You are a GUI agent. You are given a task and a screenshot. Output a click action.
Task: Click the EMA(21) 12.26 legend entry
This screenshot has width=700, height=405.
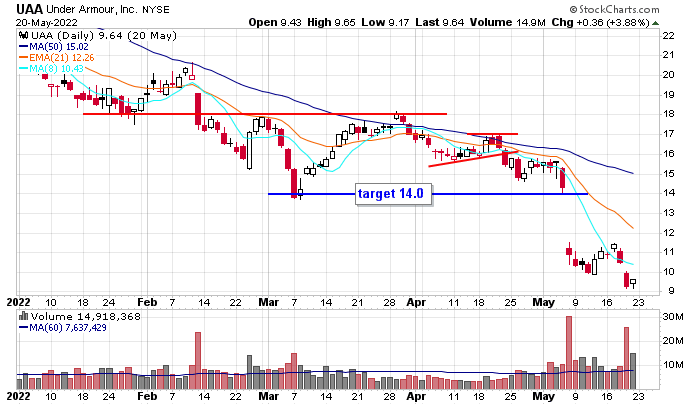pyautogui.click(x=57, y=58)
